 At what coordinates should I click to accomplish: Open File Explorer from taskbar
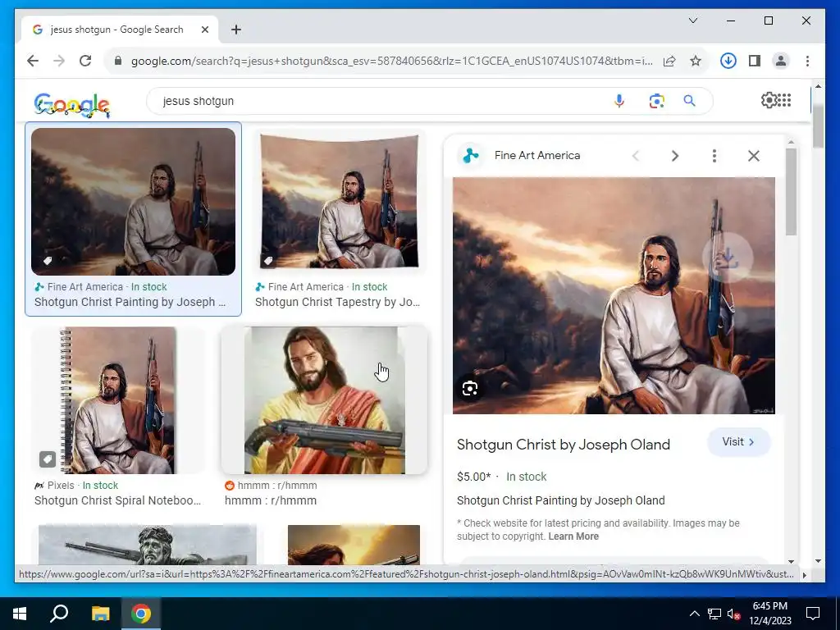[x=100, y=614]
